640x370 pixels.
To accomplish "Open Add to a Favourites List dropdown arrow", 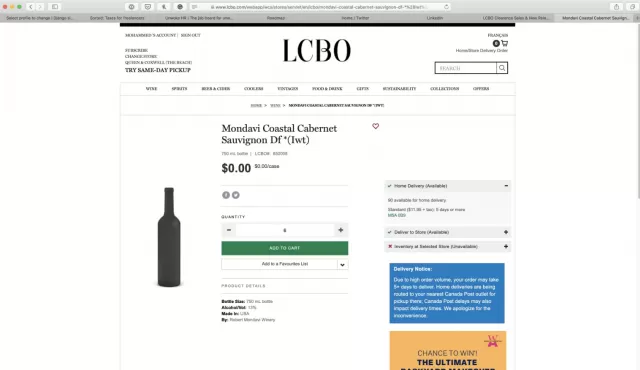I will [342, 264].
